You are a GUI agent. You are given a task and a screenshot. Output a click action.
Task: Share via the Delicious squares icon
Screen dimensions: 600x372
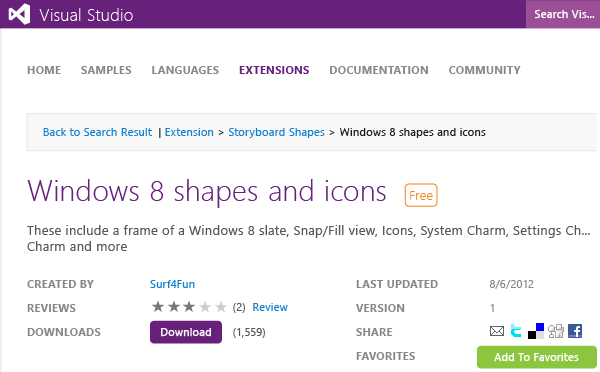click(536, 331)
